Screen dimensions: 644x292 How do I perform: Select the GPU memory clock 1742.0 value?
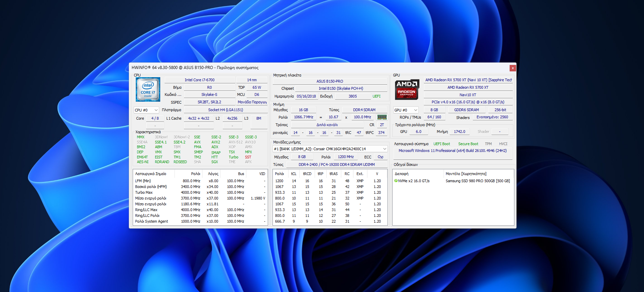point(460,132)
